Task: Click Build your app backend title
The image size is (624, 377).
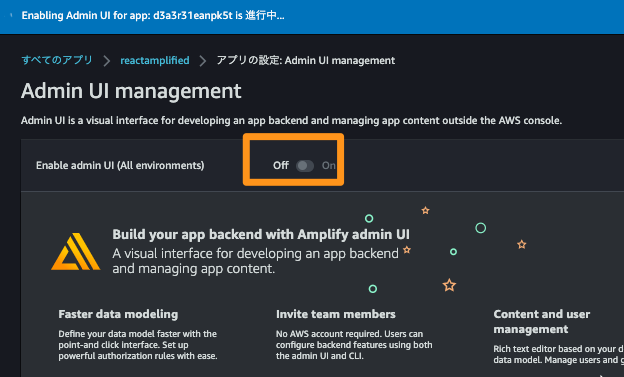Action: pyautogui.click(x=261, y=234)
